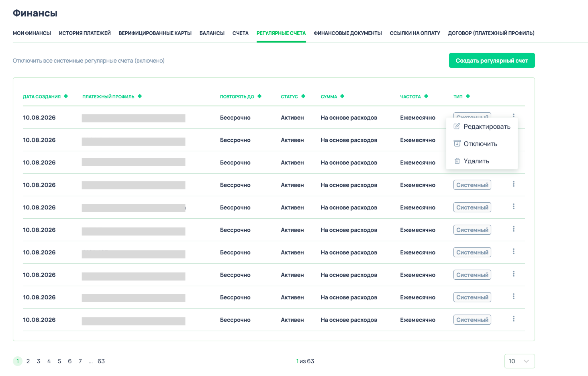Click date 10.08.2026 in first row
Image resolution: width=588 pixels, height=376 pixels.
point(39,118)
